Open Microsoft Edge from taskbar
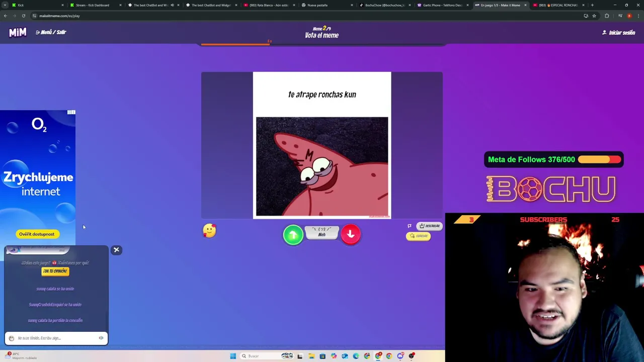The width and height of the screenshot is (644, 362). pos(356,356)
